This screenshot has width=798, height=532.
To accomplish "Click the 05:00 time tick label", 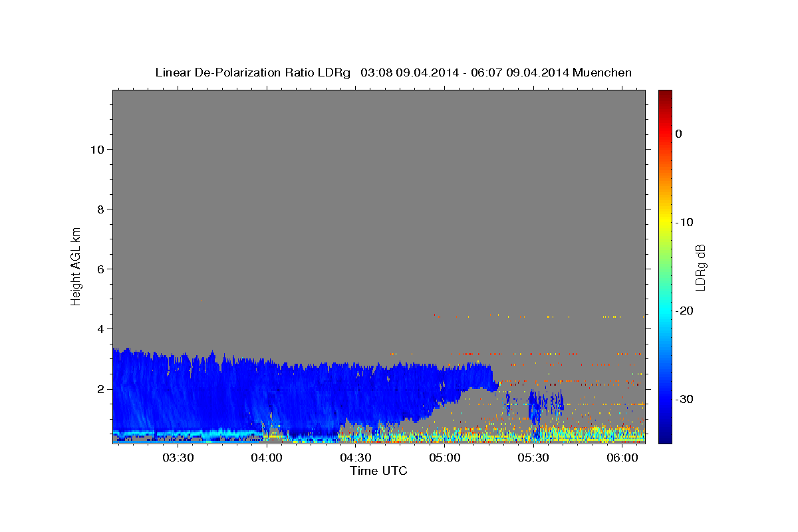I will [x=444, y=458].
